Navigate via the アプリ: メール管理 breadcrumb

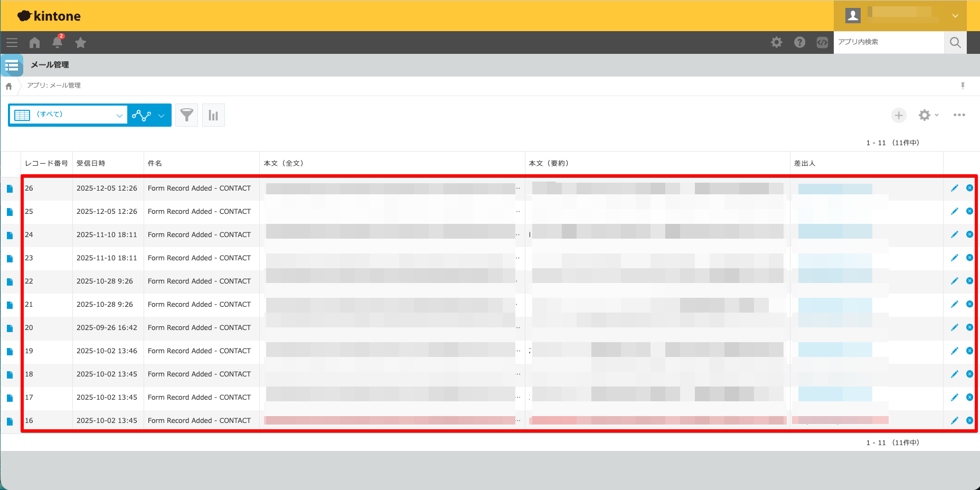53,86
